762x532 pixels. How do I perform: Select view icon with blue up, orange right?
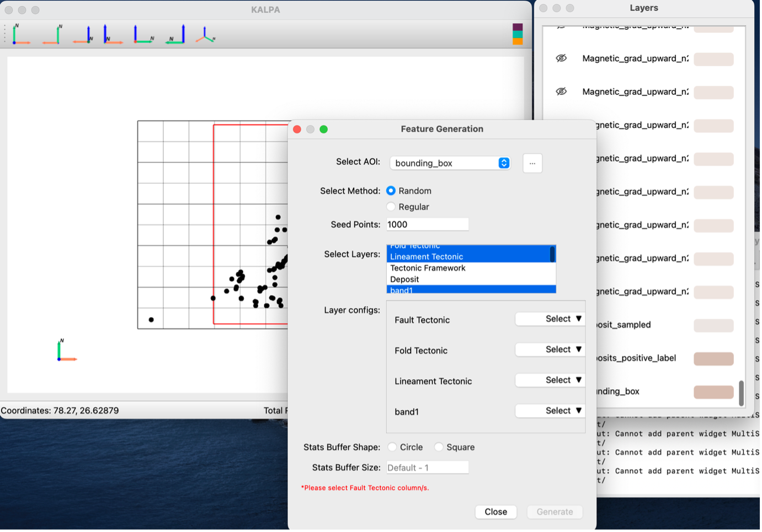point(113,35)
